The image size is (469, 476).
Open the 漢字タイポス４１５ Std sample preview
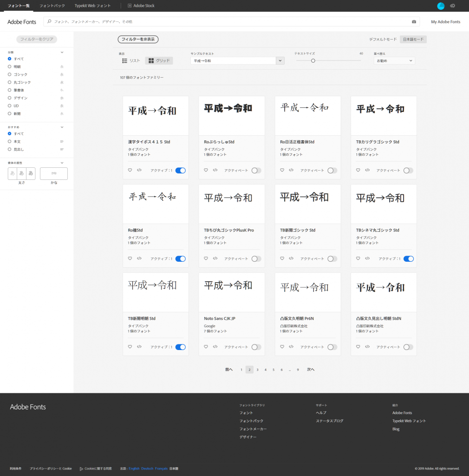(x=156, y=116)
